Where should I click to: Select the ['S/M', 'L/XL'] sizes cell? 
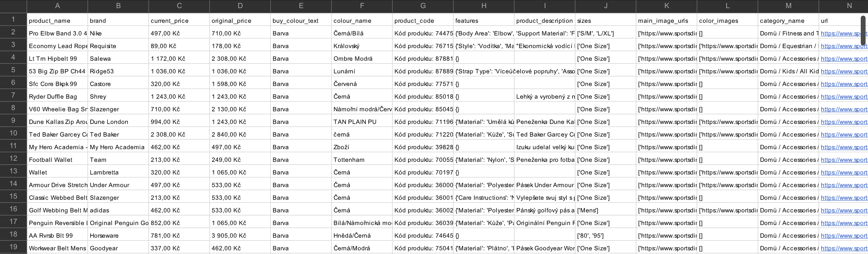click(x=605, y=33)
